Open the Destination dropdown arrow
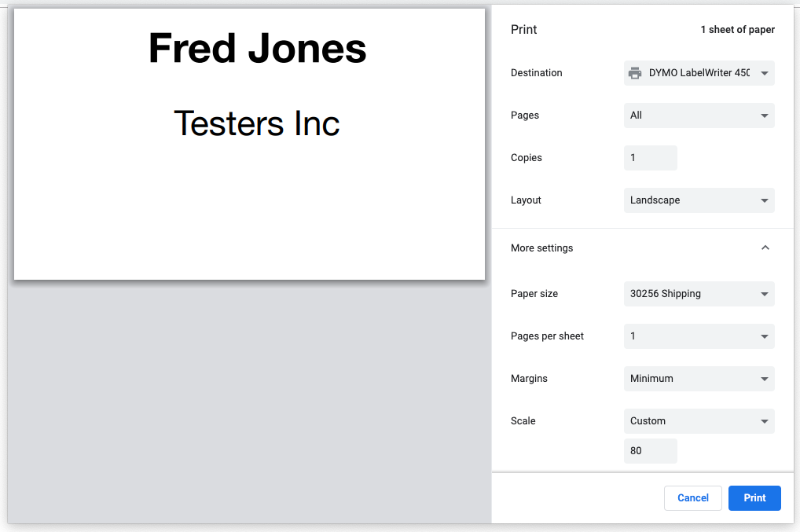Image resolution: width=800 pixels, height=532 pixels. click(765, 73)
